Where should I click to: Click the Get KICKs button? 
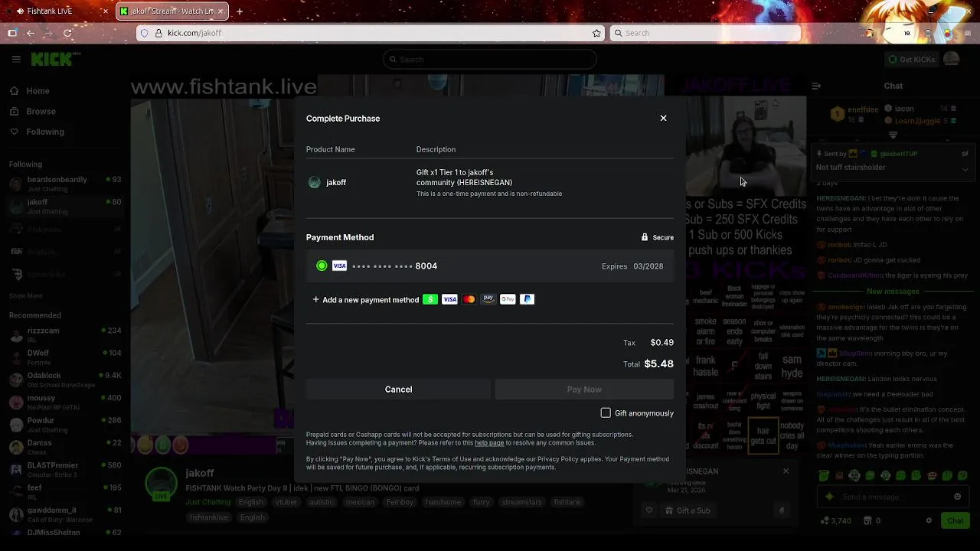[911, 59]
